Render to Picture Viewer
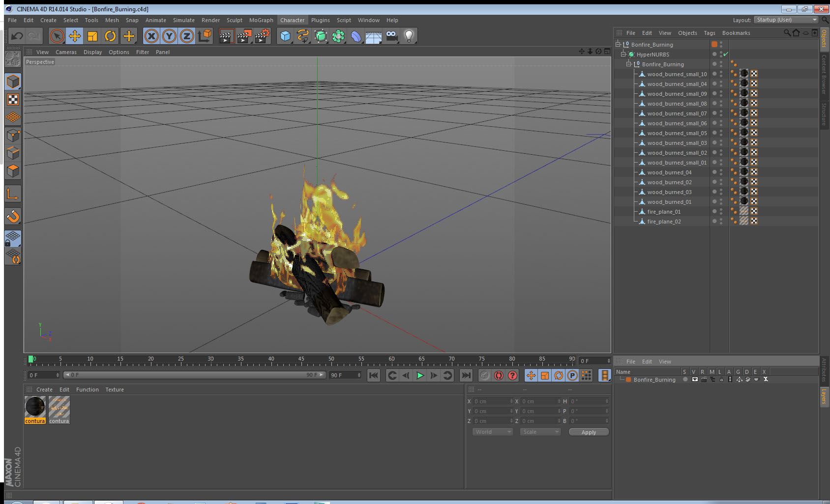Image resolution: width=830 pixels, height=504 pixels. coord(244,36)
